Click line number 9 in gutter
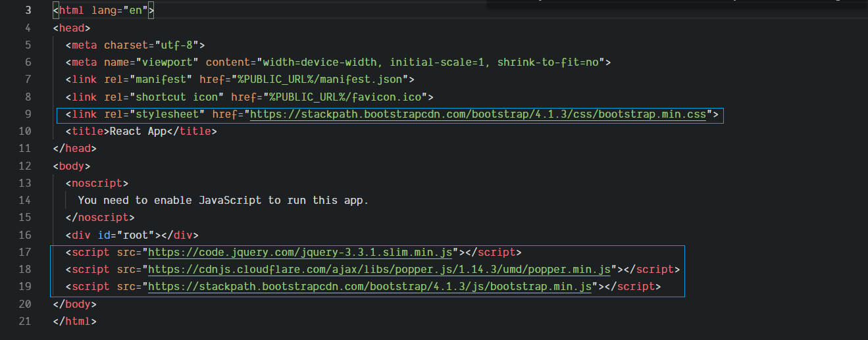Screen dimensions: 868x340 point(28,114)
